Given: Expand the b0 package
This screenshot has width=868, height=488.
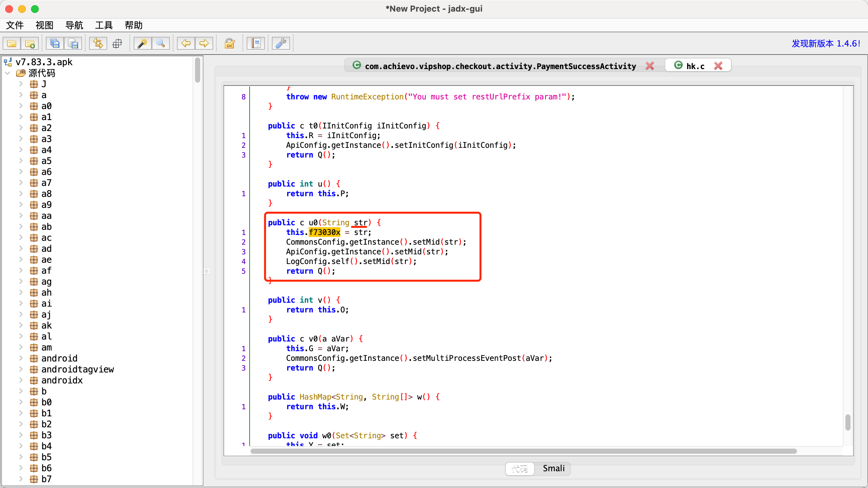Looking at the screenshot, I should [21, 402].
